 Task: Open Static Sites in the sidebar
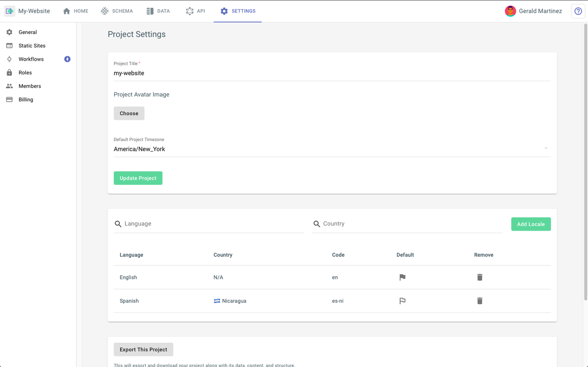pos(32,46)
